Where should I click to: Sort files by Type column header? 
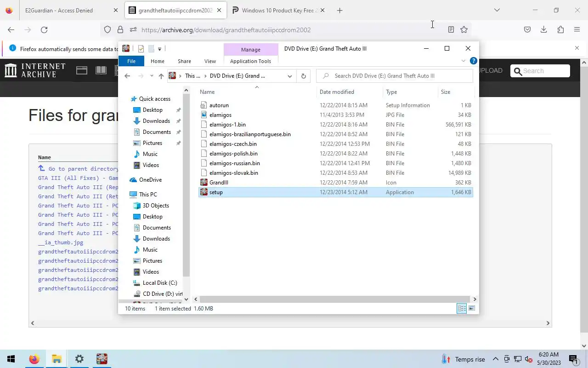pyautogui.click(x=391, y=92)
